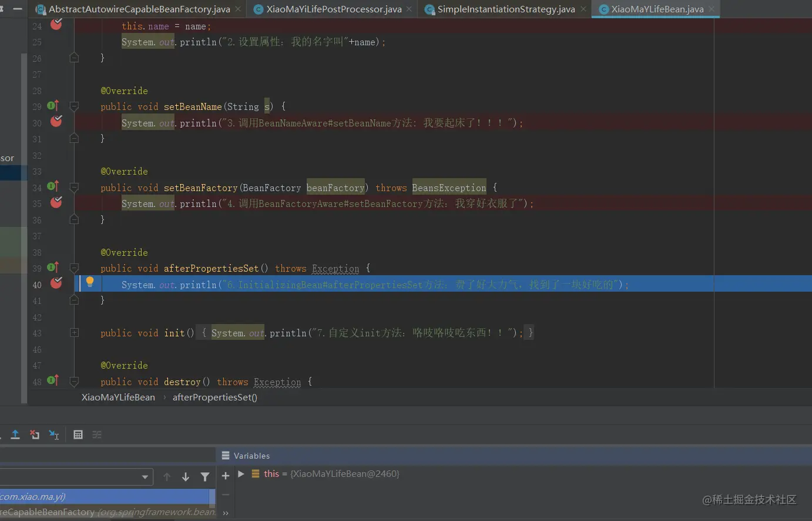Select the reCapableBeanFactory stack frame
This screenshot has height=521, width=812.
[x=105, y=512]
